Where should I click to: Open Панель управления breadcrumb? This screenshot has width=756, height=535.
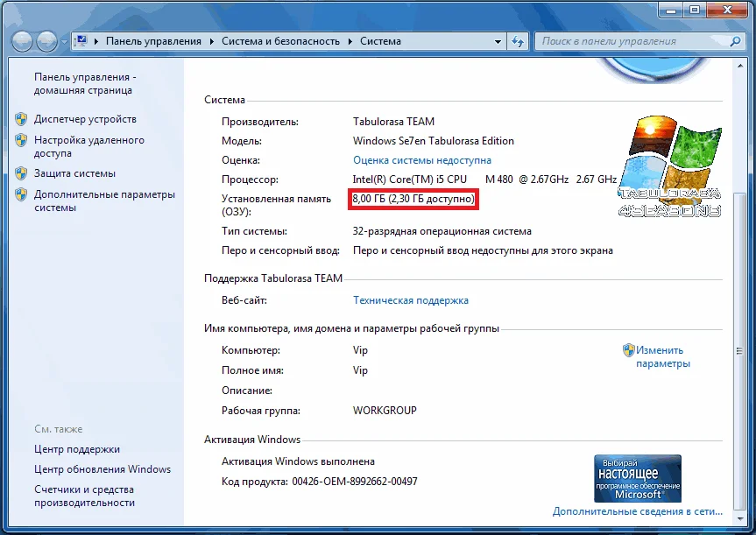pyautogui.click(x=153, y=41)
